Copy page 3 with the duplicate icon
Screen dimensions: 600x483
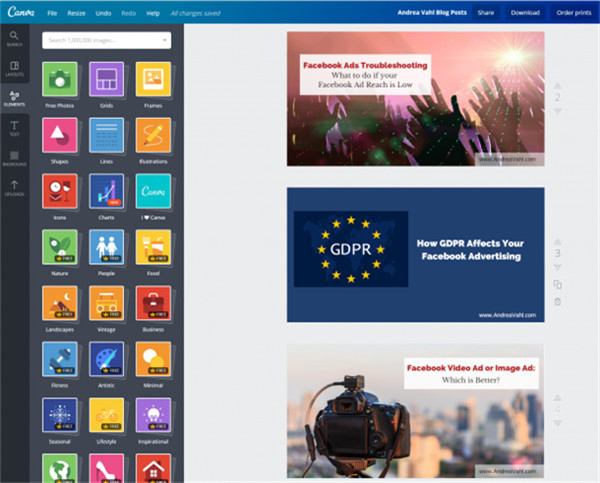(558, 284)
